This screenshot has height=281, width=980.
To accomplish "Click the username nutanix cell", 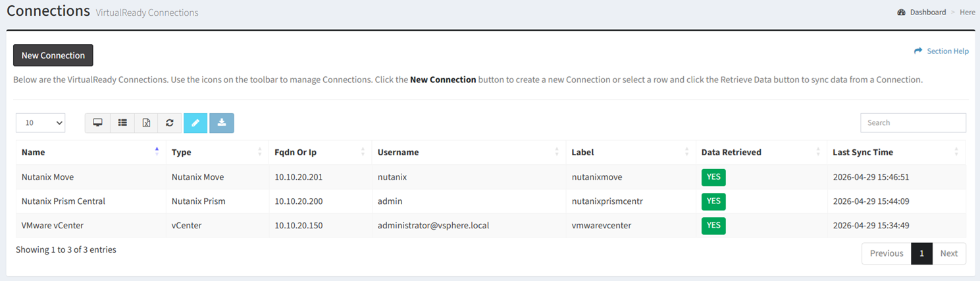I will (x=469, y=177).
